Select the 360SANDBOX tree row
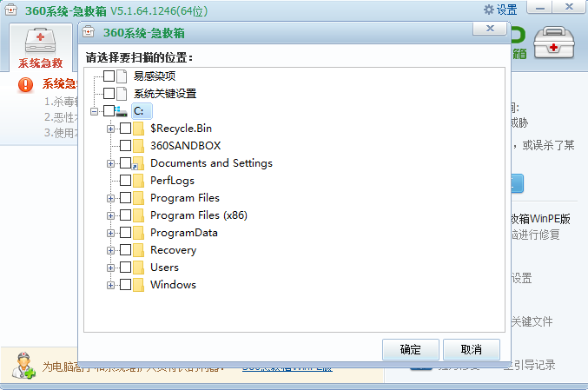 click(186, 146)
